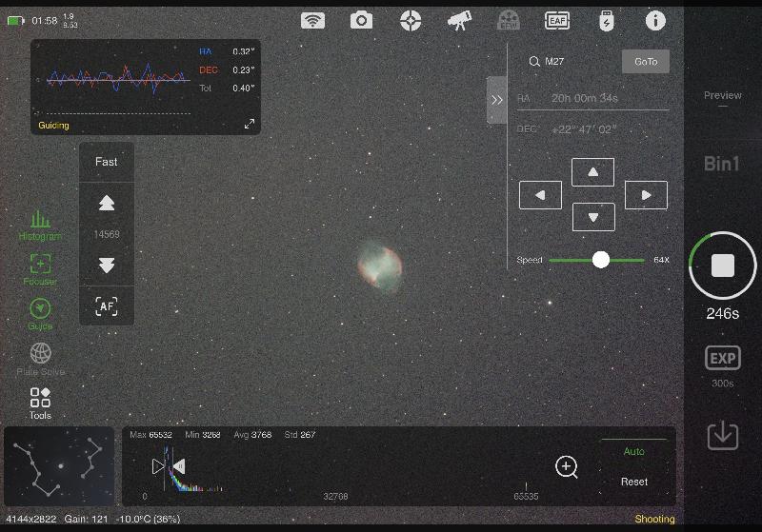762x532 pixels.
Task: Click the 4144x2822 resolution text
Action: pyautogui.click(x=31, y=519)
